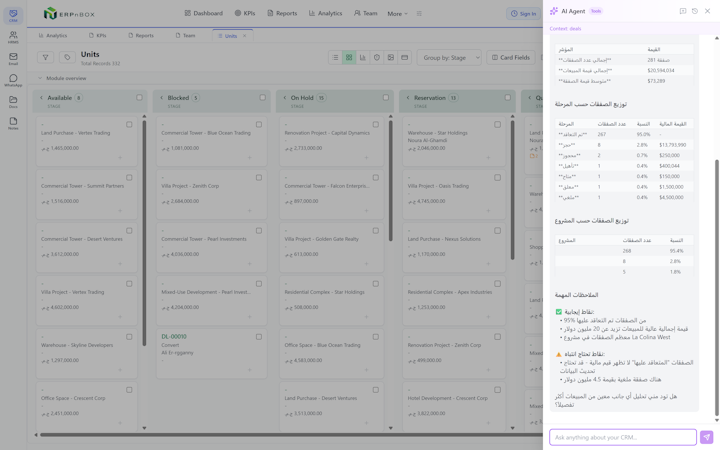Image resolution: width=720 pixels, height=450 pixels.
Task: Click the hexagon view icon in toolbar
Action: [377, 57]
